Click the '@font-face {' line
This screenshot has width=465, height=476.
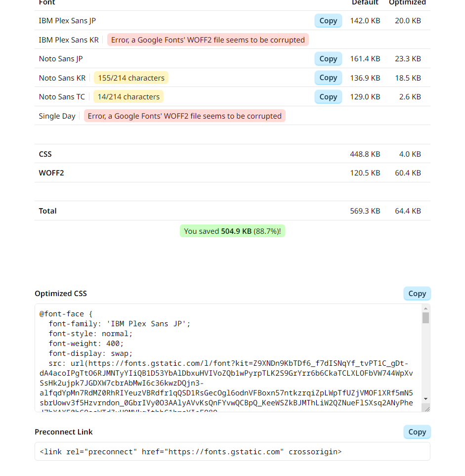tap(66, 314)
